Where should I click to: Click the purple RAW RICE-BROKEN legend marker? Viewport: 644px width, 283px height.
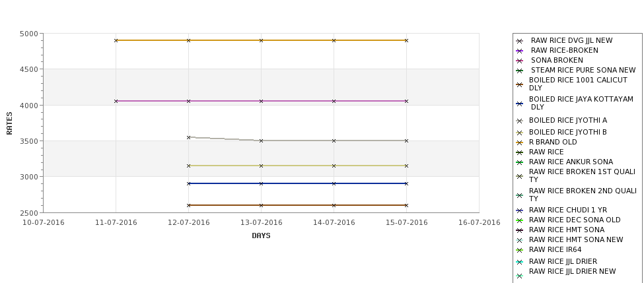click(520, 51)
